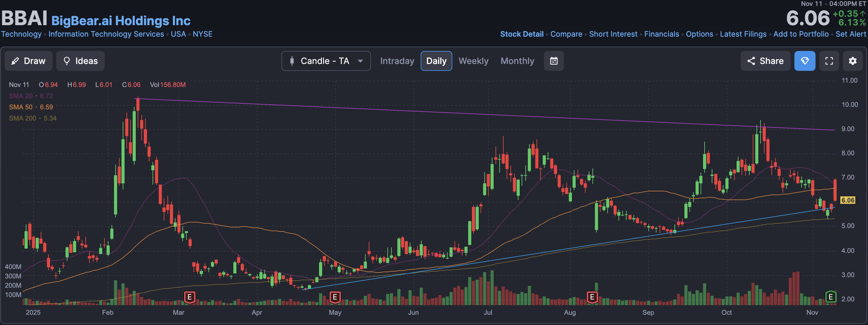Switch to Weekly timeframe
Viewport: 868px width, 325px height.
[x=473, y=61]
